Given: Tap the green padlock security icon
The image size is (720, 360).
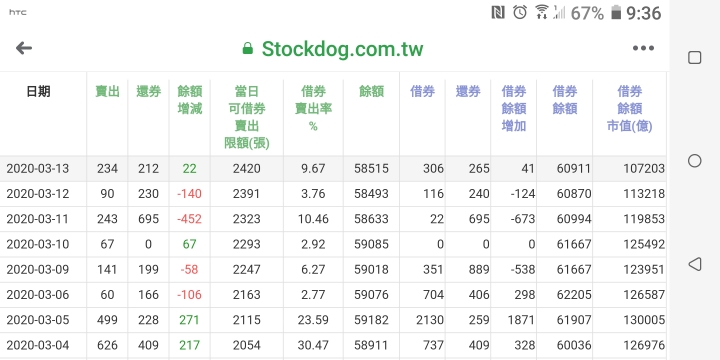Looking at the screenshot, I should pos(248,48).
